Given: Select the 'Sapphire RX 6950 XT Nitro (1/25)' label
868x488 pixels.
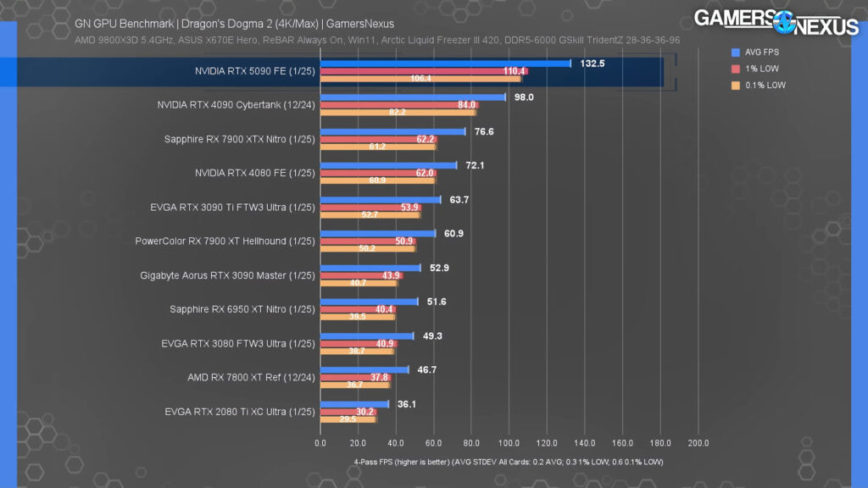Looking at the screenshot, I should [x=242, y=309].
